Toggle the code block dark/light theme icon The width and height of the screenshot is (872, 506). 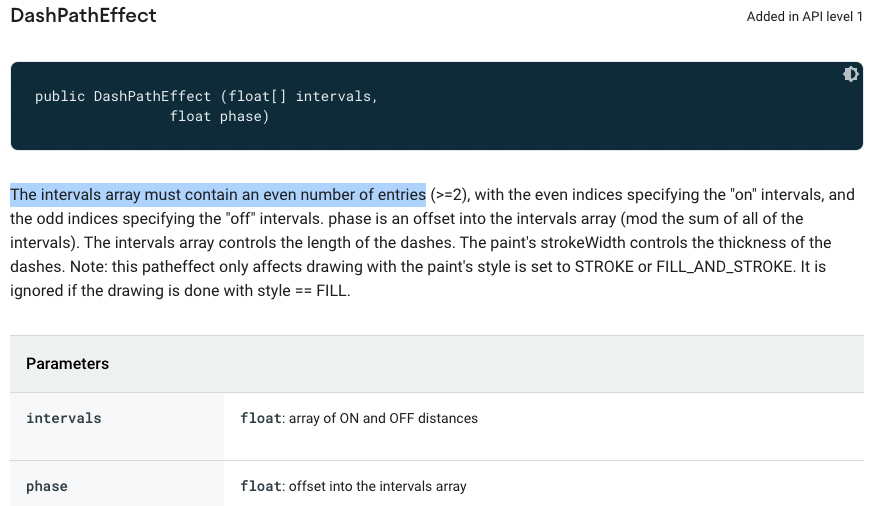pos(850,74)
